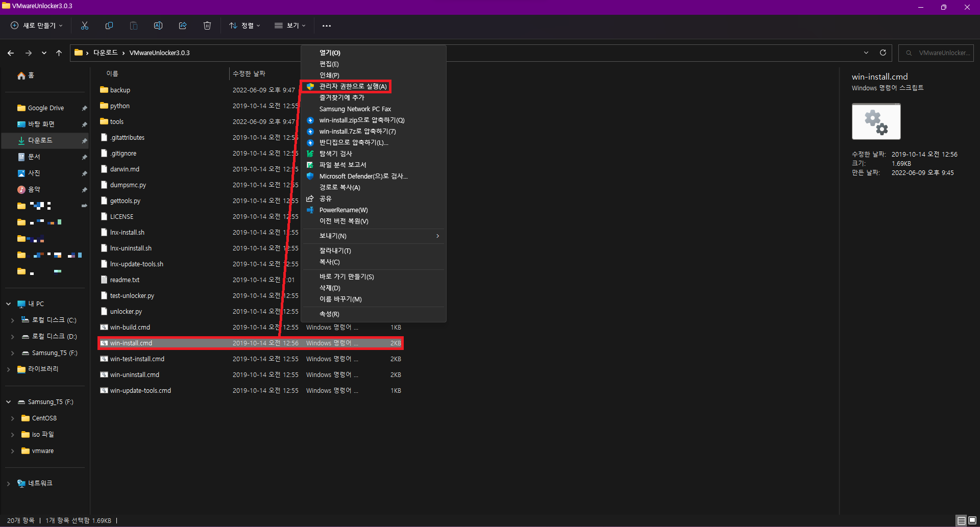Click the Paste toolbar icon

coord(134,26)
